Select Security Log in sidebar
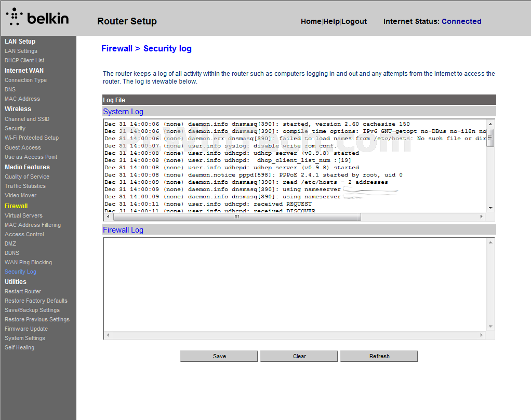The height and width of the screenshot is (420, 531). click(20, 272)
